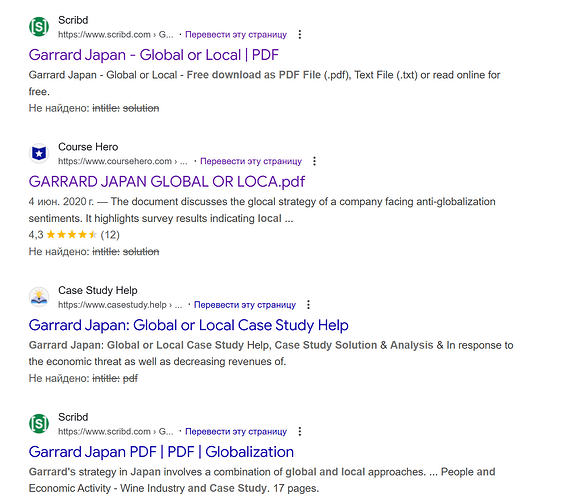
Task: Open 'Garrard Japan: Global or Local Case Study Help'
Action: coord(189,325)
